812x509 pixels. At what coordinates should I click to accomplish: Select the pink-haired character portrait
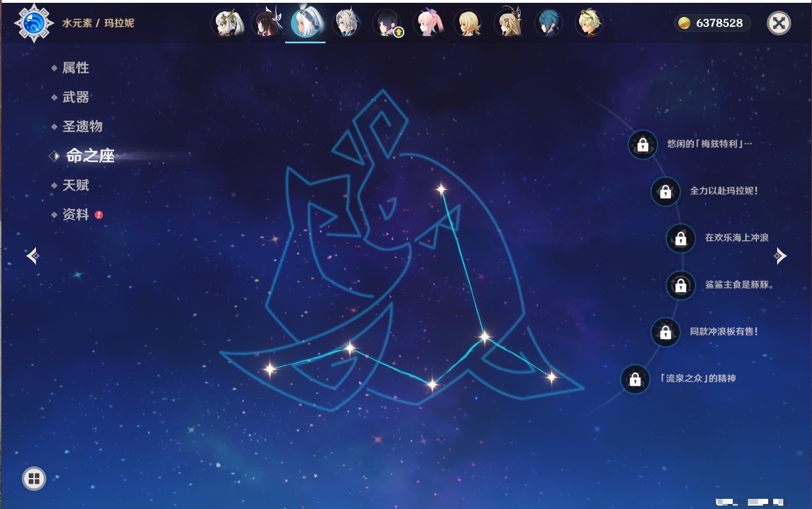[x=430, y=24]
